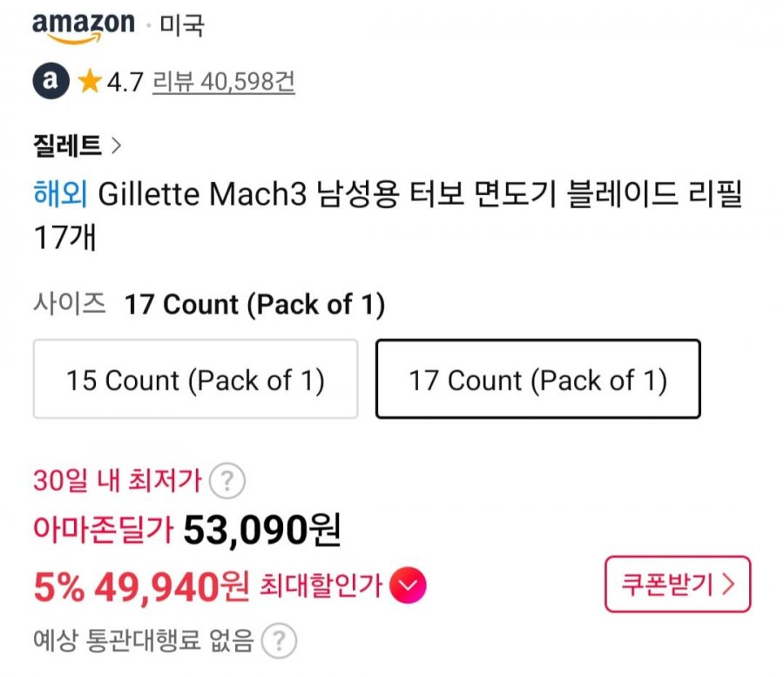Image resolution: width=784 pixels, height=677 pixels.
Task: Open help icon beside 예상 통관대행료 없음
Action: tap(278, 642)
